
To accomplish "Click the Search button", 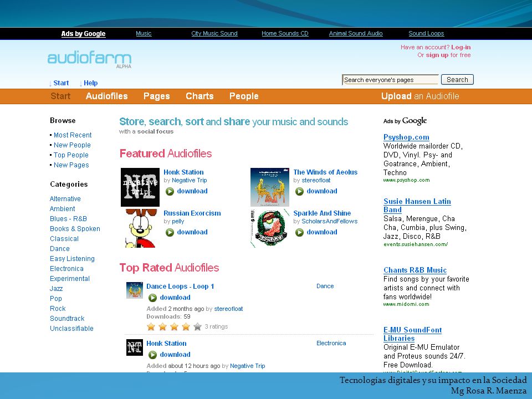I will 457,80.
